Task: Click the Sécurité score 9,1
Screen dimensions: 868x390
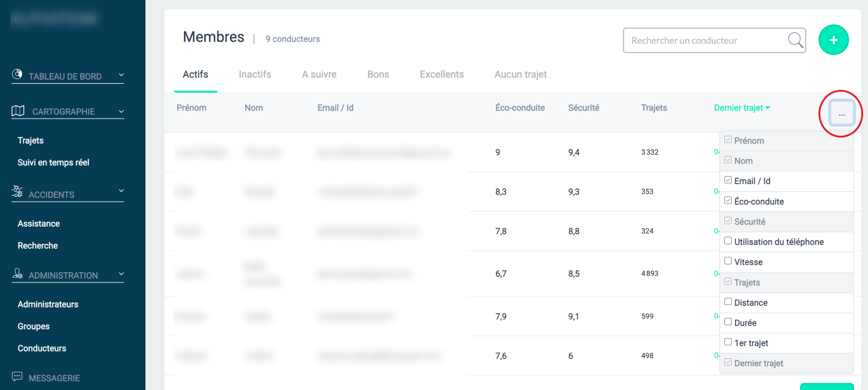Action: (x=573, y=316)
